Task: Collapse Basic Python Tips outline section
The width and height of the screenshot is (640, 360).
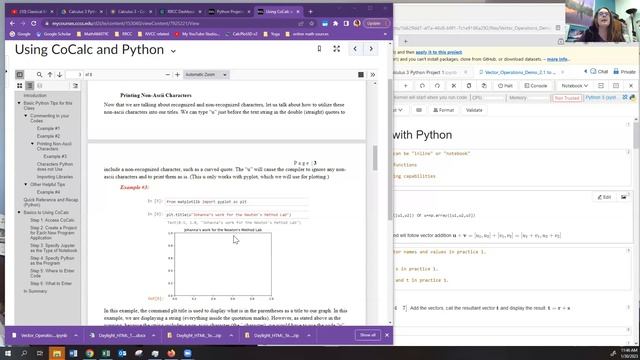Action: (19, 103)
